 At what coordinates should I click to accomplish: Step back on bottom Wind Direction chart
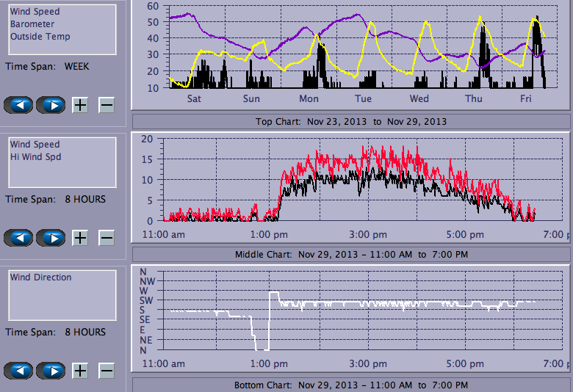[18, 371]
